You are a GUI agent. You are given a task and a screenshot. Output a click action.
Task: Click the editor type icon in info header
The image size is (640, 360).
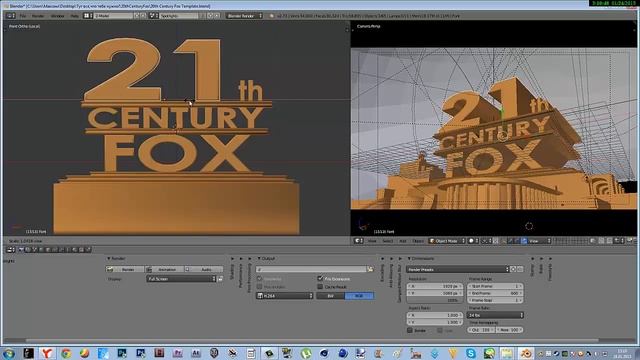tap(11, 16)
